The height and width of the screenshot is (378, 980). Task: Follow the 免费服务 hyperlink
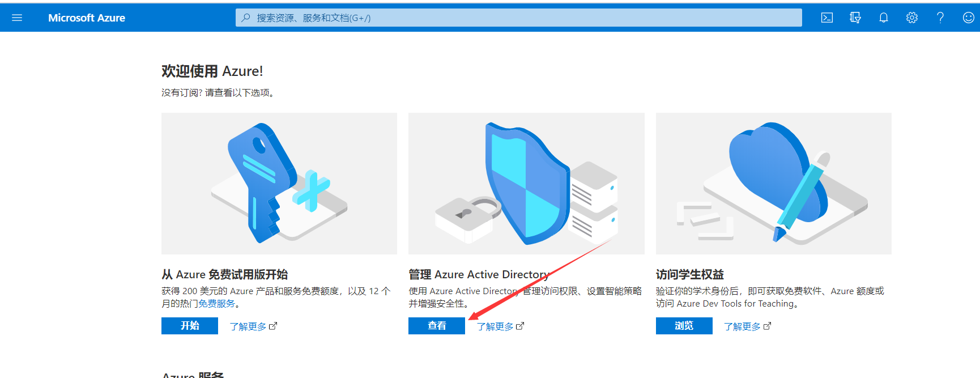216,304
